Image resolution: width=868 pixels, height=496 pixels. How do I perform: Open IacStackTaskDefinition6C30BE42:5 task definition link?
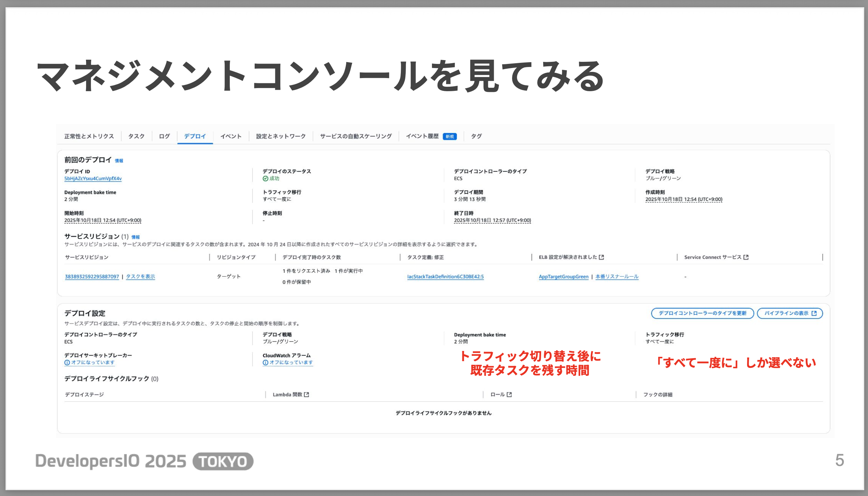click(445, 277)
